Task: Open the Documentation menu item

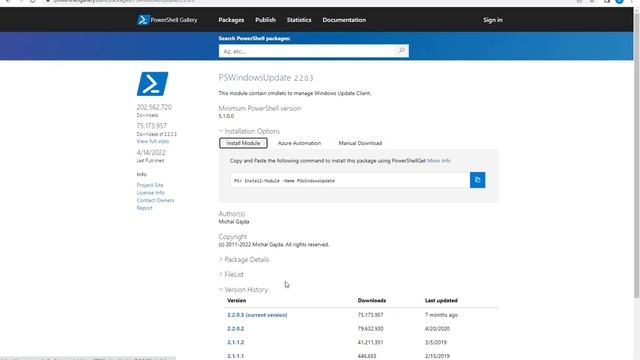Action: coord(344,20)
